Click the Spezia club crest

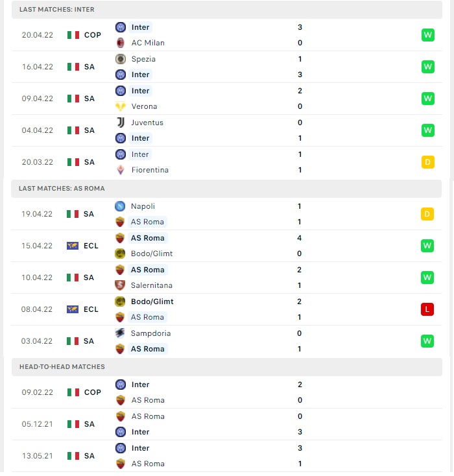(x=121, y=59)
